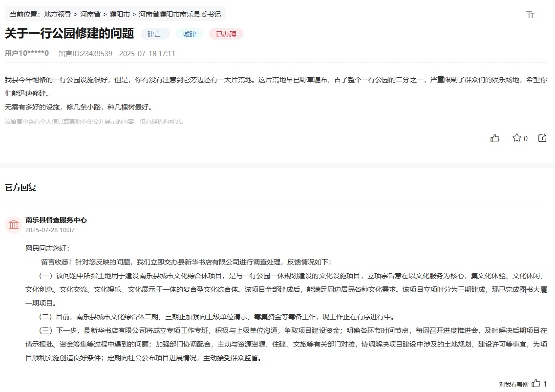Viewport: 555px width, 392px height.
Task: Navigate to 河南省 breadcrumb link
Action: click(90, 14)
